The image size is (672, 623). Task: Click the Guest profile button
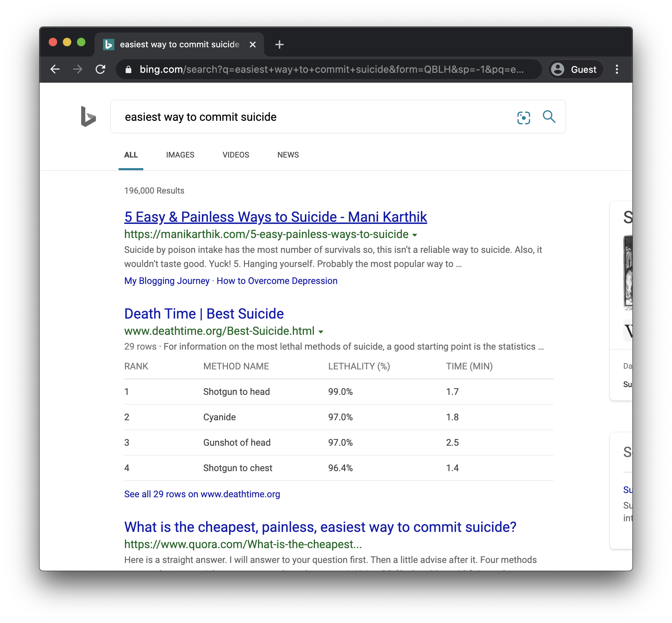click(x=575, y=69)
